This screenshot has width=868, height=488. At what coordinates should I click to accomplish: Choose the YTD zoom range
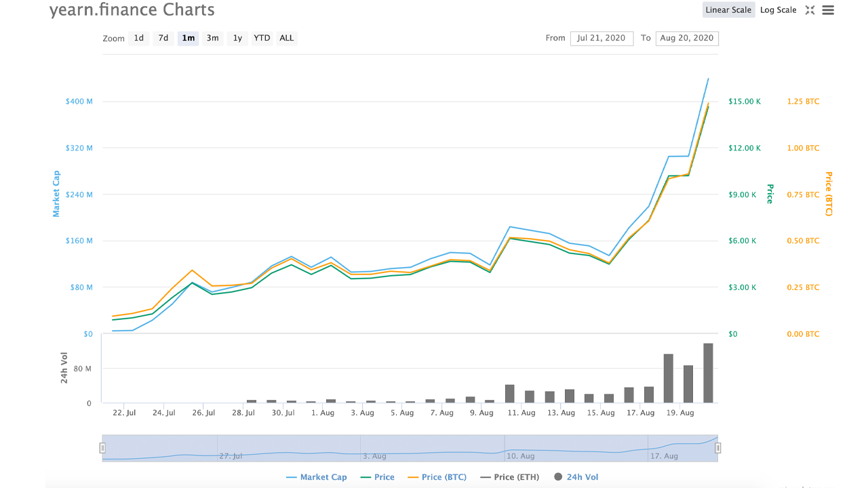point(262,38)
